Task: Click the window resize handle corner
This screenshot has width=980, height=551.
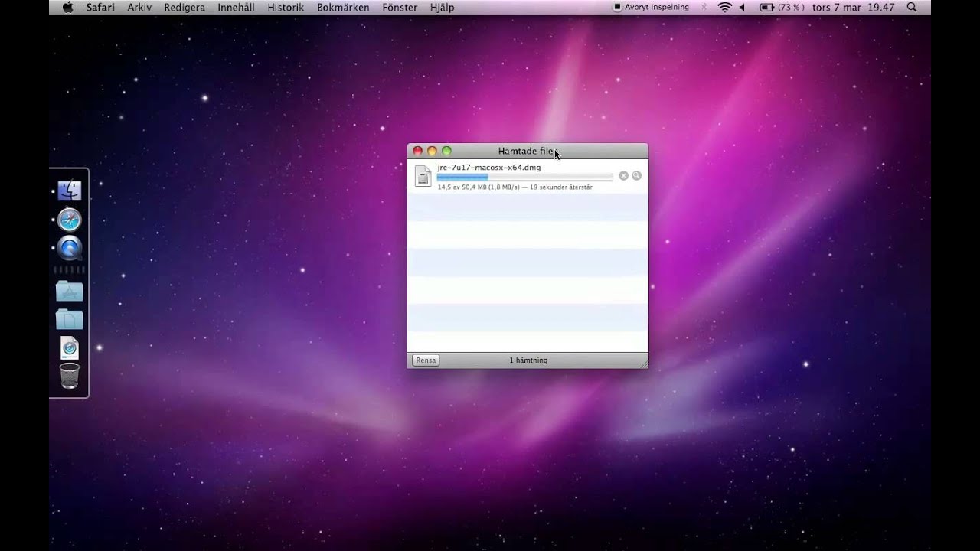Action: click(643, 364)
